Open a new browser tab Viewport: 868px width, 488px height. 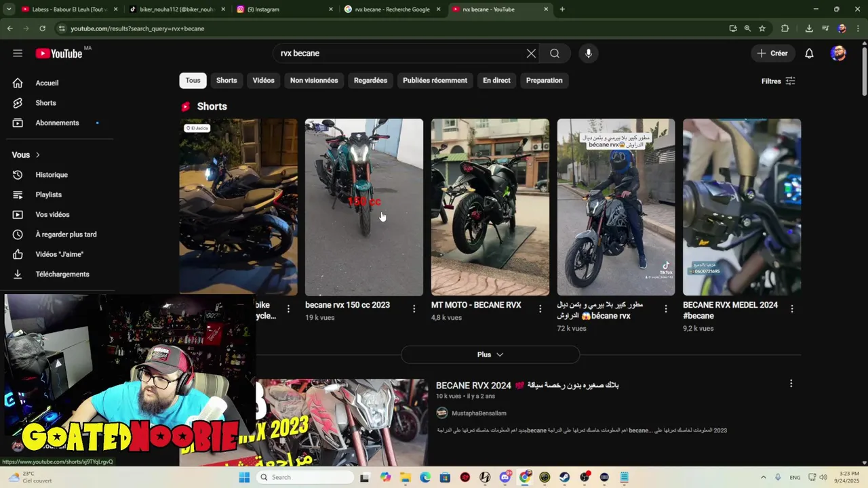(x=562, y=9)
